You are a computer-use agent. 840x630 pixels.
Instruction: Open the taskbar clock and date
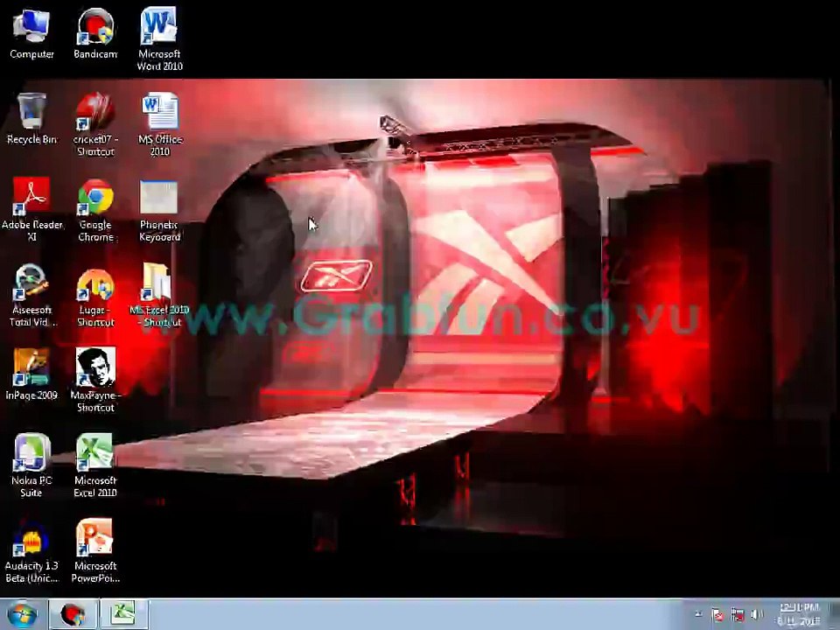(799, 614)
